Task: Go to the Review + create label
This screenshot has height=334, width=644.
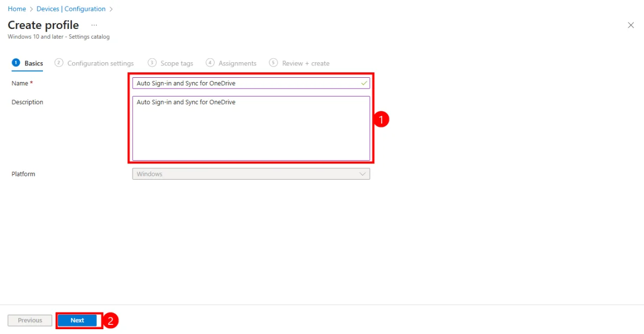Action: point(305,63)
